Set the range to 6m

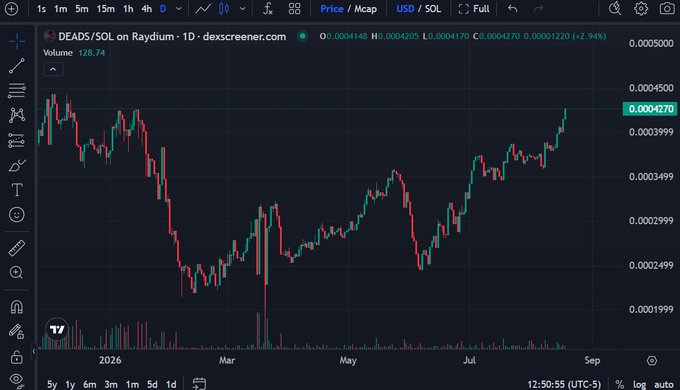tap(90, 384)
